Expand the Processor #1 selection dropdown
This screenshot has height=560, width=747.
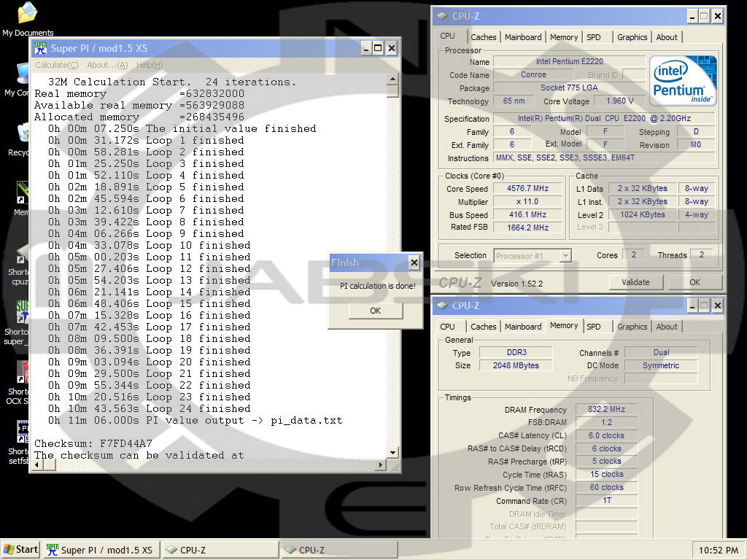click(x=565, y=256)
